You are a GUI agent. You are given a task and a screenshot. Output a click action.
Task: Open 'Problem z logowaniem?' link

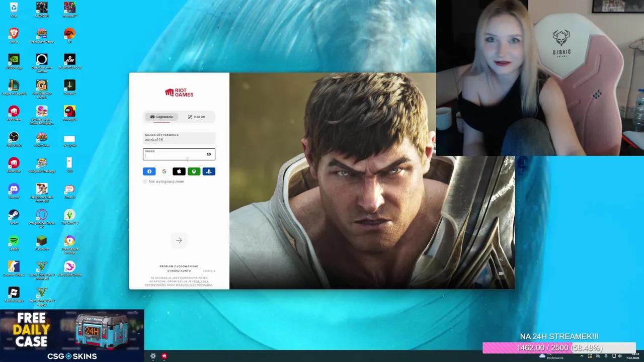[x=179, y=266]
